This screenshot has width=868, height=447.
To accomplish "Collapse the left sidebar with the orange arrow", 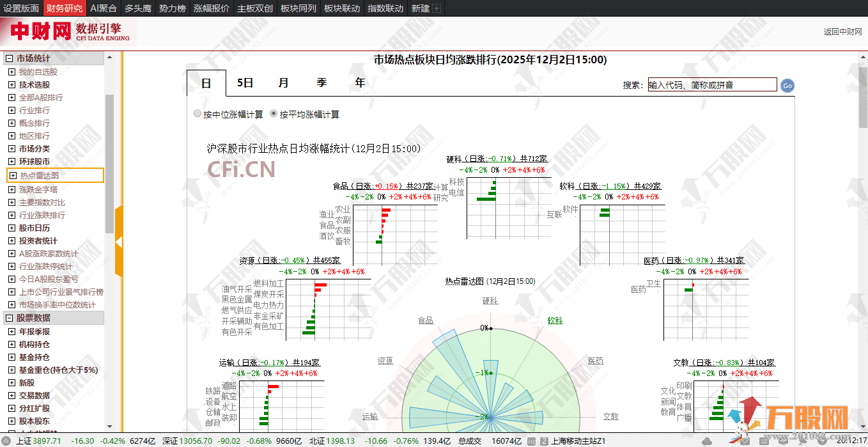I will point(120,243).
